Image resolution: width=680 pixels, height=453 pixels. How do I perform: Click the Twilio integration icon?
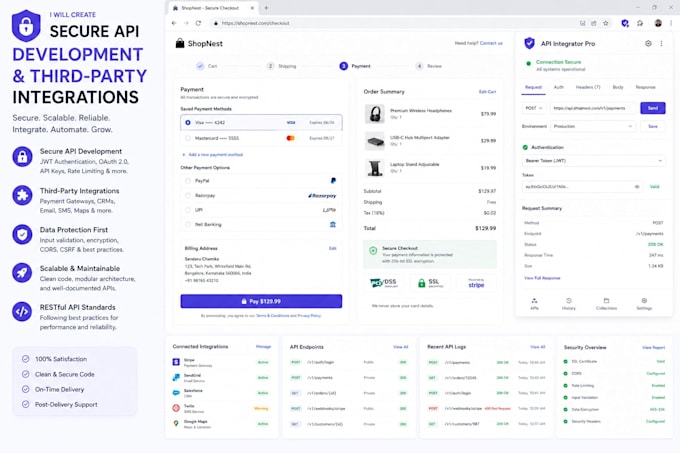[x=176, y=408]
